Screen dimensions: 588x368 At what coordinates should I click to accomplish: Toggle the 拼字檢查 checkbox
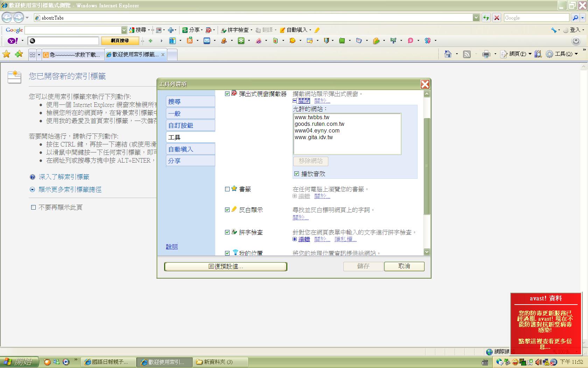[227, 232]
